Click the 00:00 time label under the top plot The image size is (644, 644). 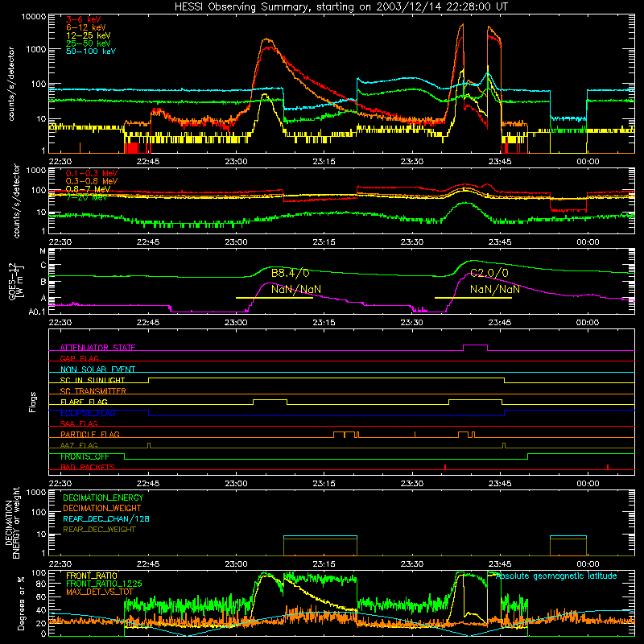pos(588,162)
